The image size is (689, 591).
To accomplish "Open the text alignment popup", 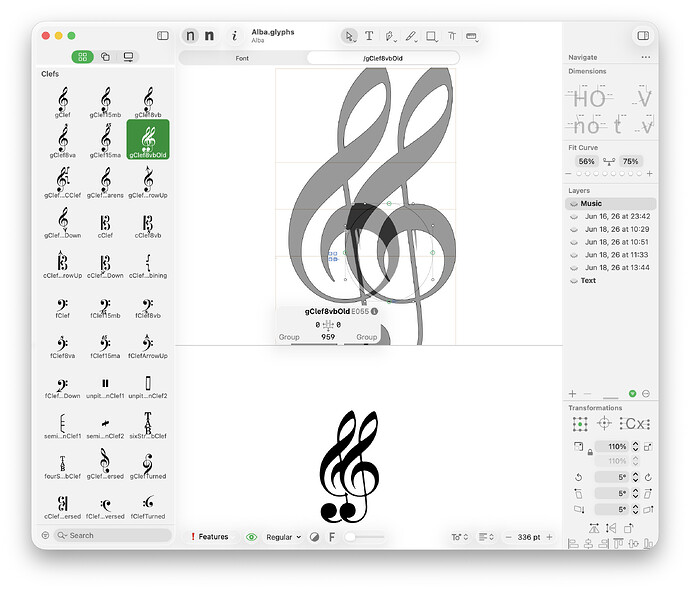I will [486, 537].
